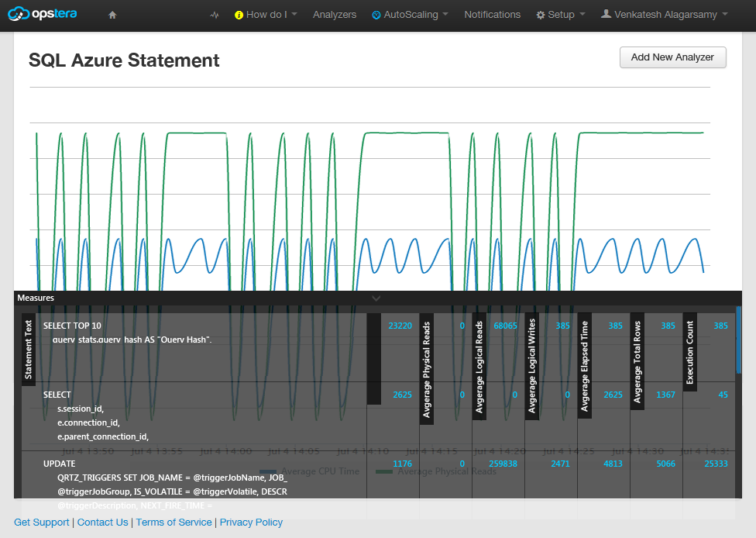Click the Avgerage Physical Reads column header
The width and height of the screenshot is (756, 538).
click(x=426, y=369)
